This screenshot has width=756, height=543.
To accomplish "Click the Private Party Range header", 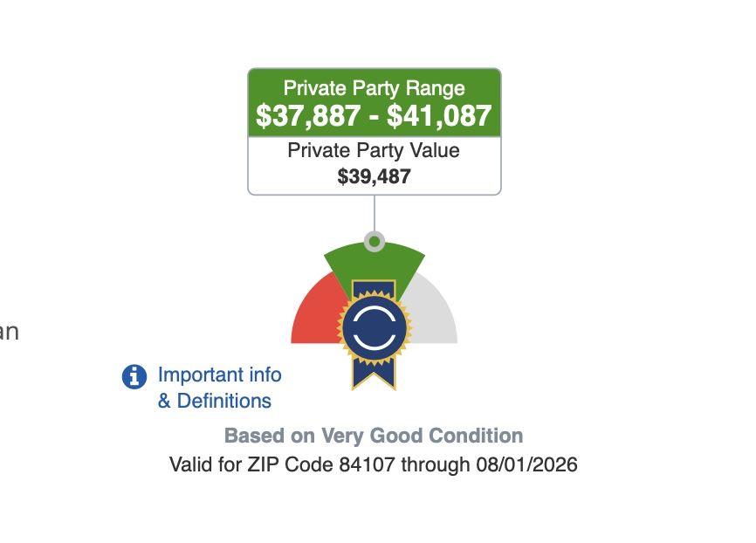I will (x=375, y=88).
